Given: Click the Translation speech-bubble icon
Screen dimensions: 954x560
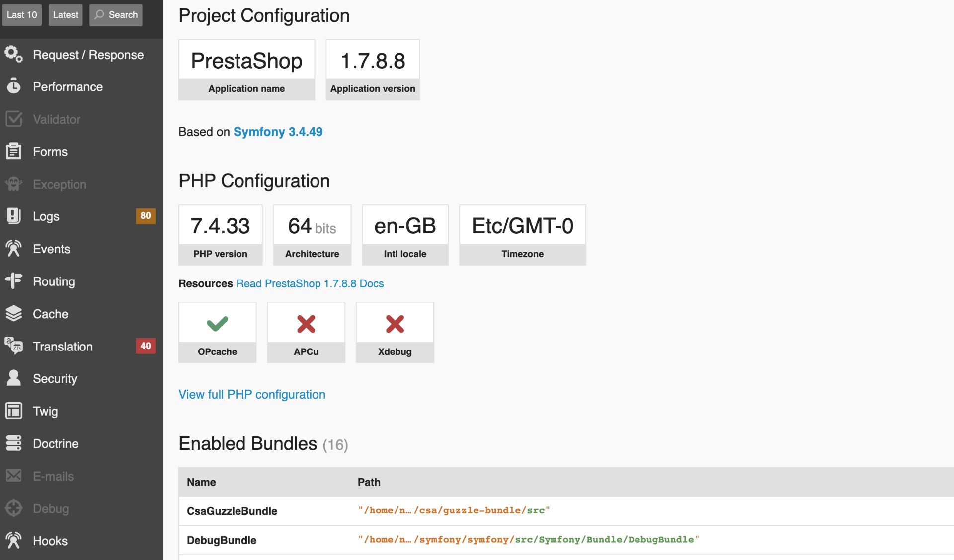Looking at the screenshot, I should coord(14,346).
